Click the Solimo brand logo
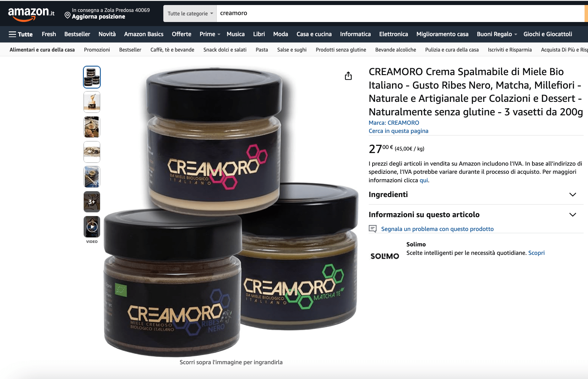The width and height of the screenshot is (588, 379). click(x=385, y=256)
